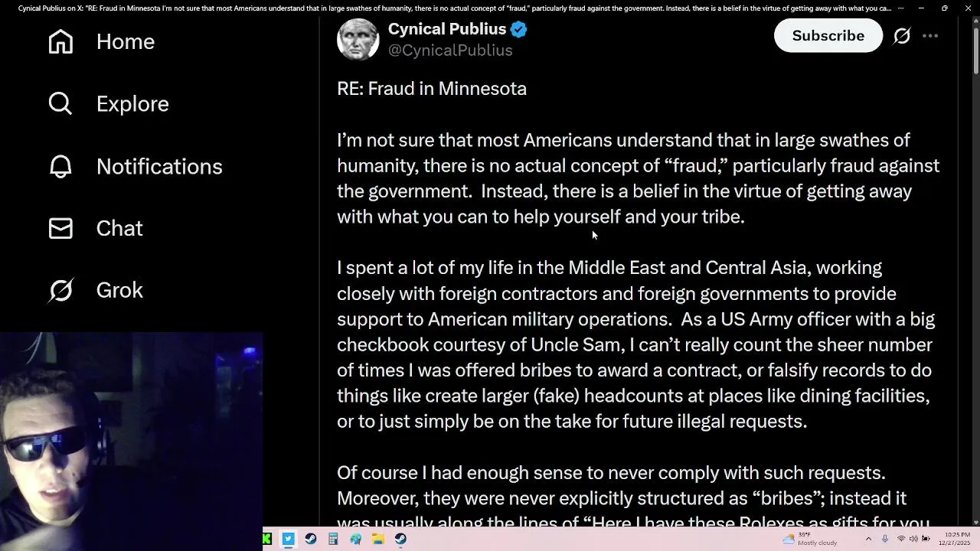Image resolution: width=980 pixels, height=551 pixels.
Task: Select the Explore menu label
Action: 132,103
